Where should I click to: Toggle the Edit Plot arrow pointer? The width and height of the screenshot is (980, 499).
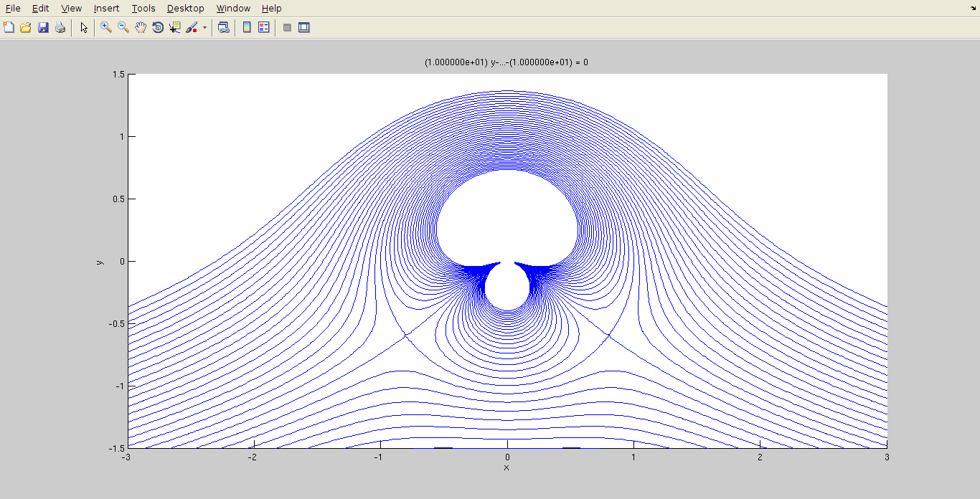(x=84, y=28)
